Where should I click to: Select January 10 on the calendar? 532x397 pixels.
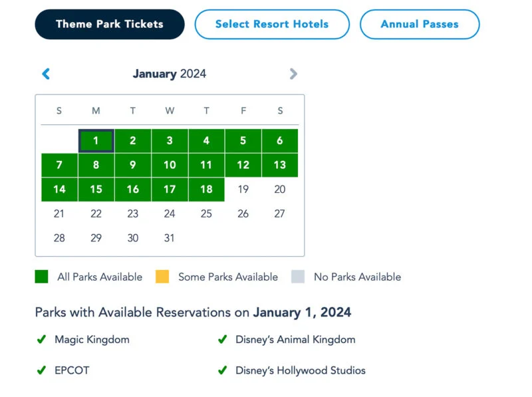(x=170, y=165)
